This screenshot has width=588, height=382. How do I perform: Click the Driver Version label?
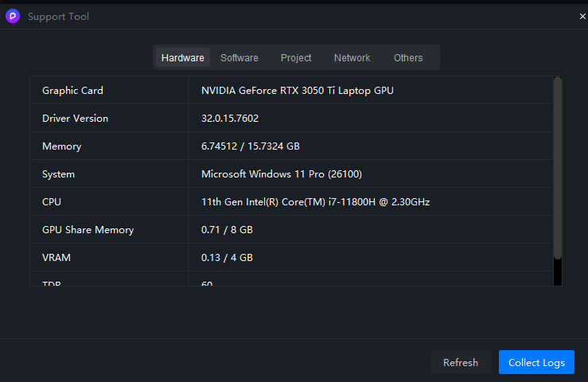tap(75, 119)
